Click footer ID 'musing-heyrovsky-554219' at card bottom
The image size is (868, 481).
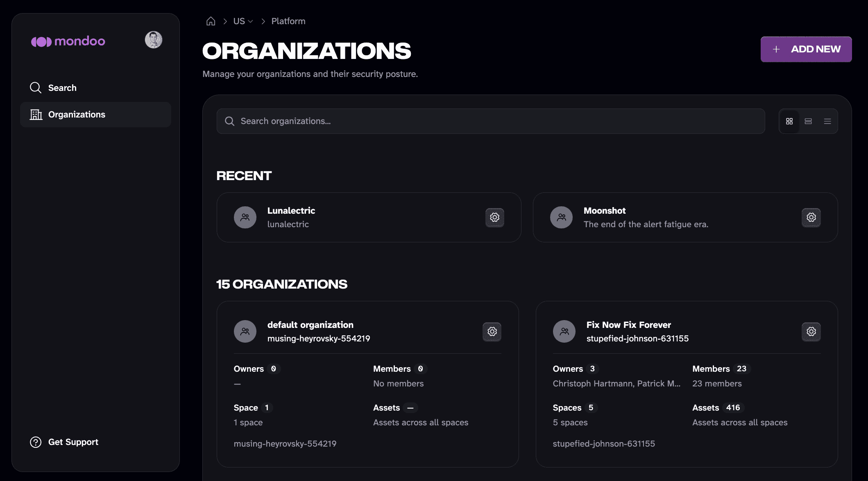click(285, 444)
